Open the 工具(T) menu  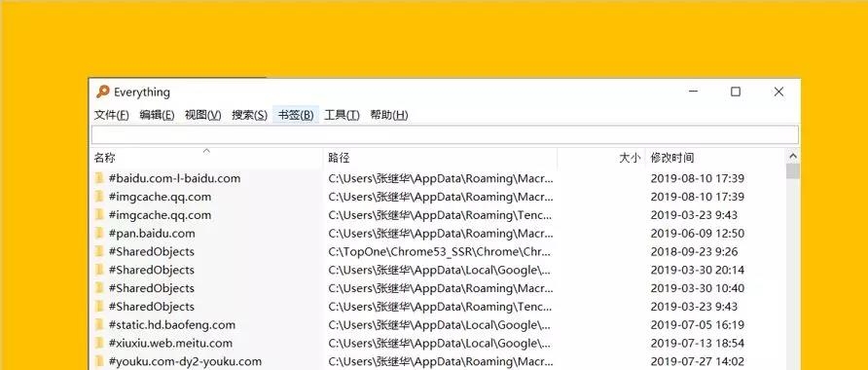(343, 115)
